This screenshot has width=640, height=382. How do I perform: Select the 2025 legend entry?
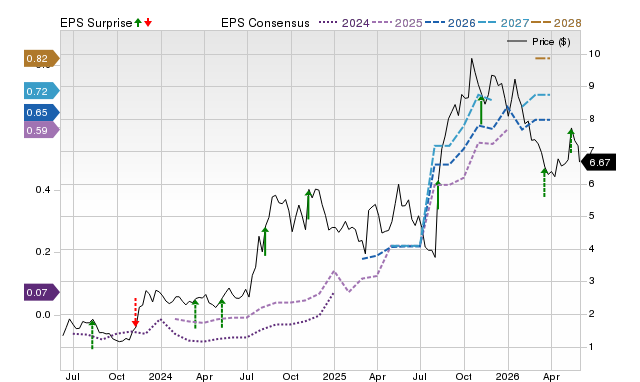pos(397,23)
